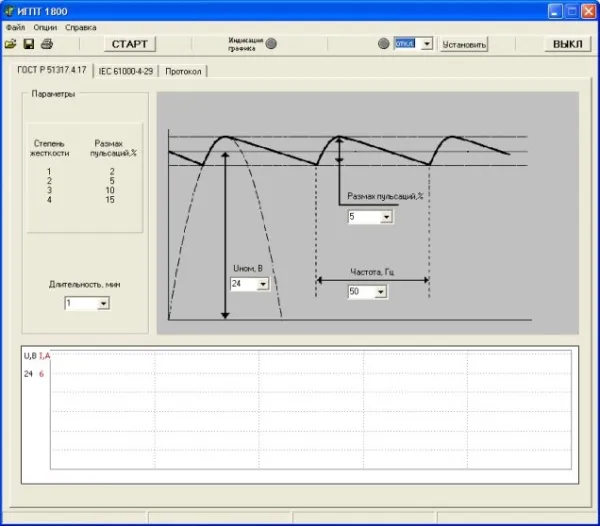
Task: Open the Файл menu
Action: click(15, 27)
